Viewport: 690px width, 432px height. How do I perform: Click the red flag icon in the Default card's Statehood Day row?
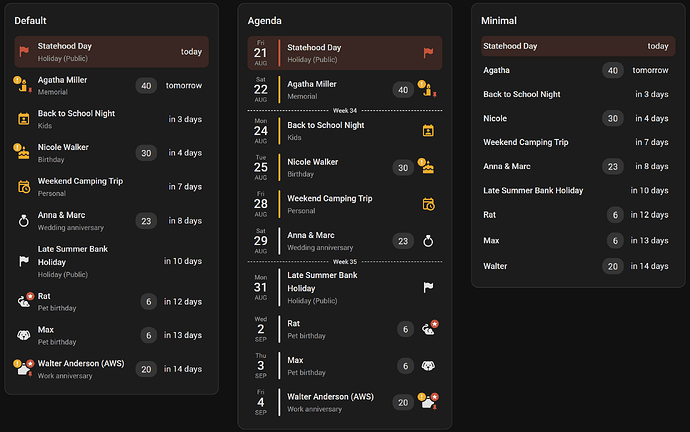[x=24, y=51]
